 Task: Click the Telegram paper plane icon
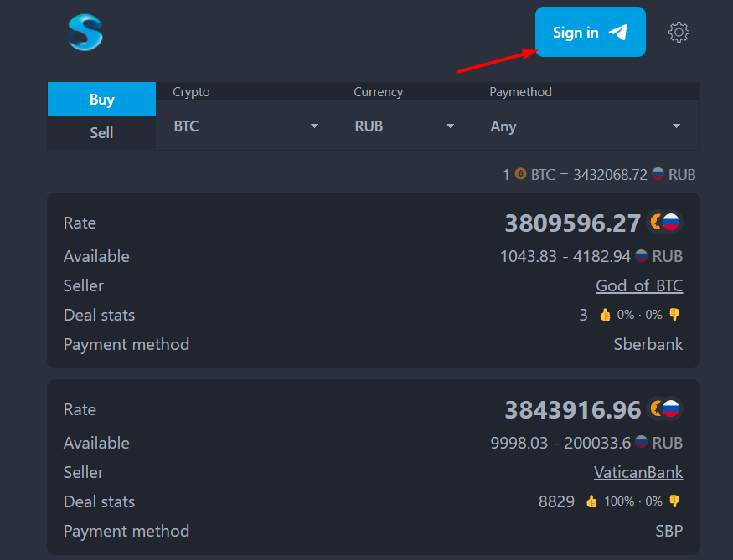tap(618, 32)
